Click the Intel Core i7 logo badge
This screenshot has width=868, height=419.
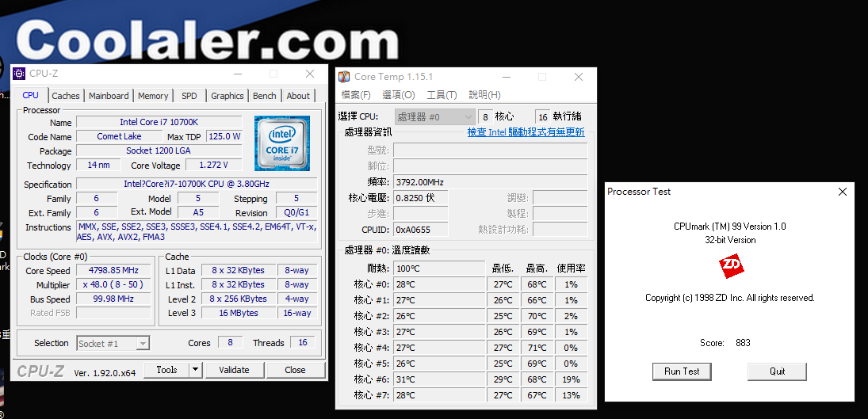[x=282, y=143]
